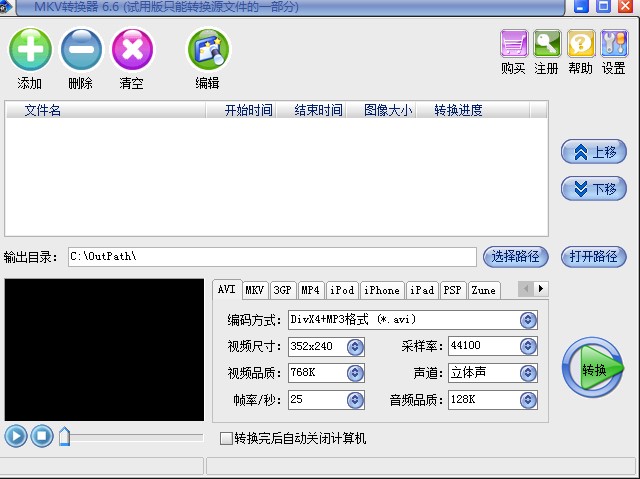The width and height of the screenshot is (640, 479).
Task: Click the 下移 move down button
Action: tap(594, 188)
